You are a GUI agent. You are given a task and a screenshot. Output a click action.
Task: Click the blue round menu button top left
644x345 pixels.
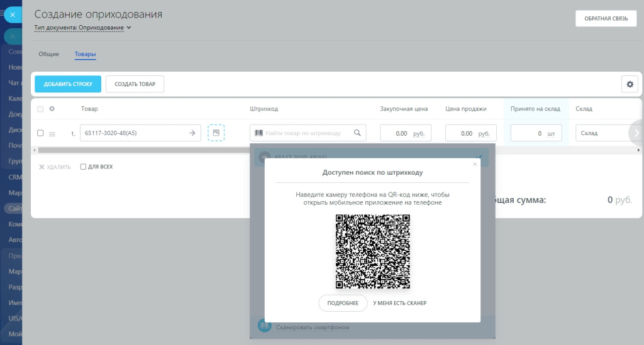click(12, 14)
